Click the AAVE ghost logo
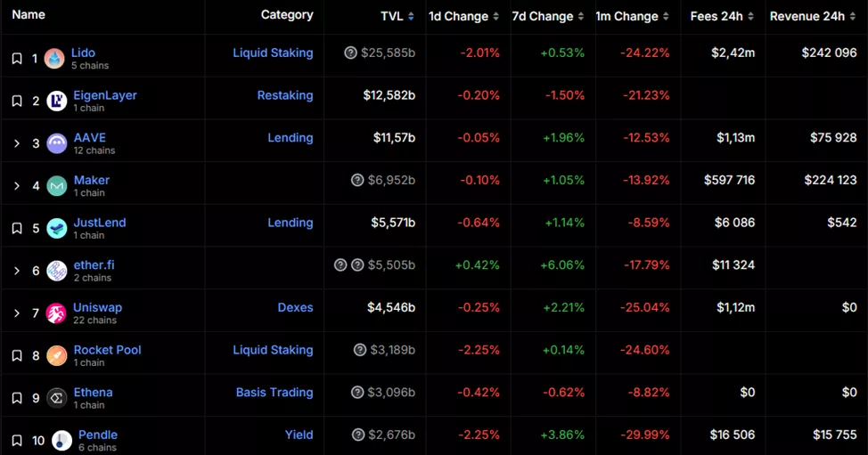This screenshot has height=455, width=868. [57, 143]
